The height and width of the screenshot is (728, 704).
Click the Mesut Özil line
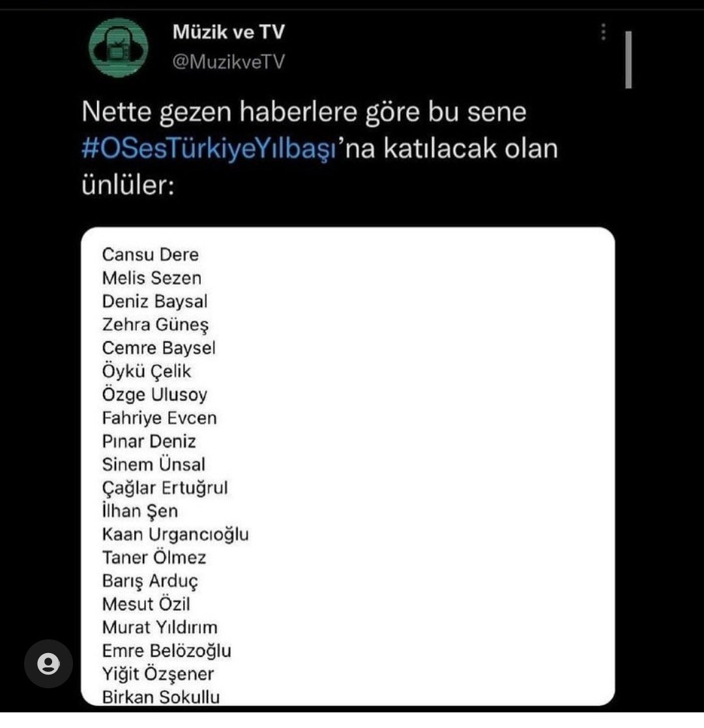click(146, 604)
